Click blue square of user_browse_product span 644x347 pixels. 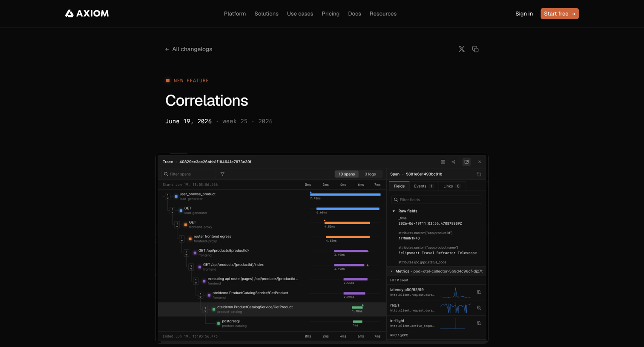[x=176, y=197]
